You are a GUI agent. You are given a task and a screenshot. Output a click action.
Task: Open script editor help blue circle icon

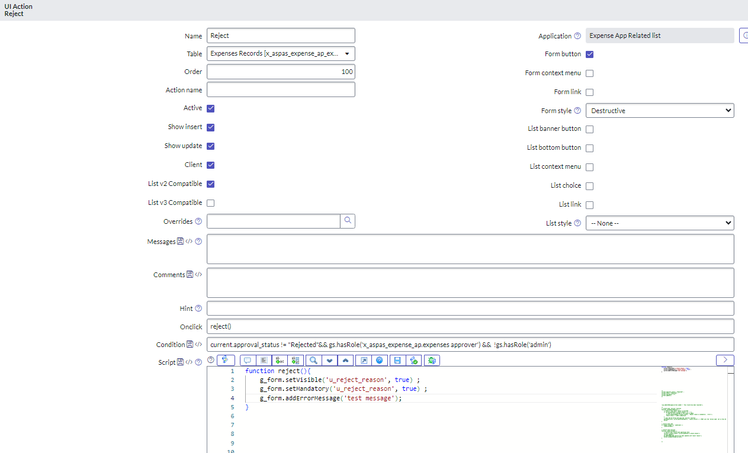tap(379, 360)
